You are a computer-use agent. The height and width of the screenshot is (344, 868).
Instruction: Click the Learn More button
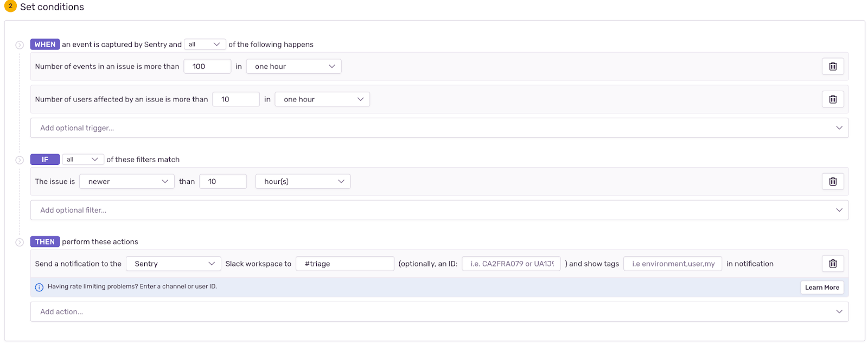822,288
